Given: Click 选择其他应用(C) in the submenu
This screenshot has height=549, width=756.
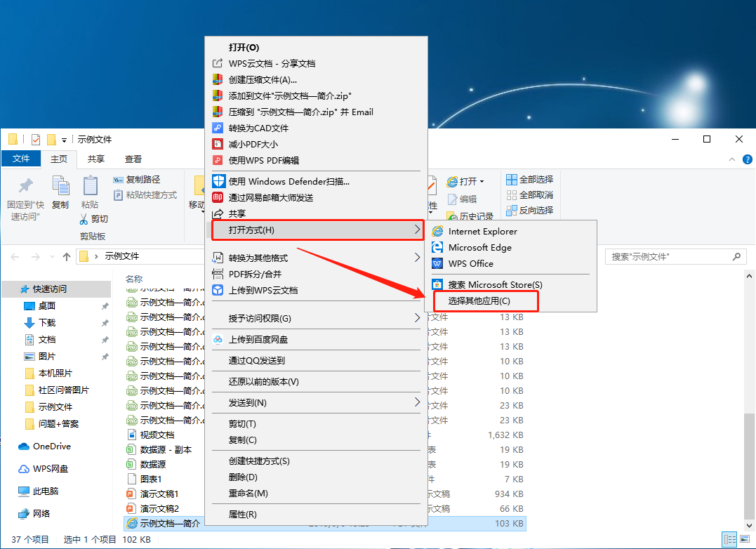Looking at the screenshot, I should point(479,300).
